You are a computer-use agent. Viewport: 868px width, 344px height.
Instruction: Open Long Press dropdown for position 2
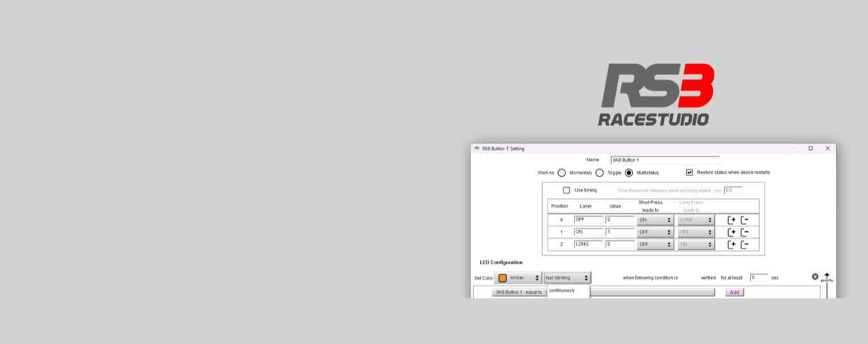click(x=696, y=244)
